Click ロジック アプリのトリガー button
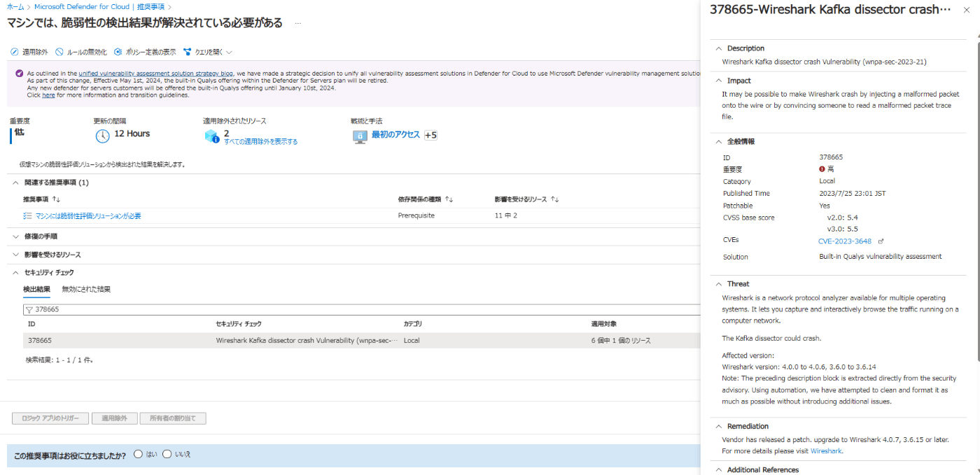The width and height of the screenshot is (980, 475). [50, 418]
